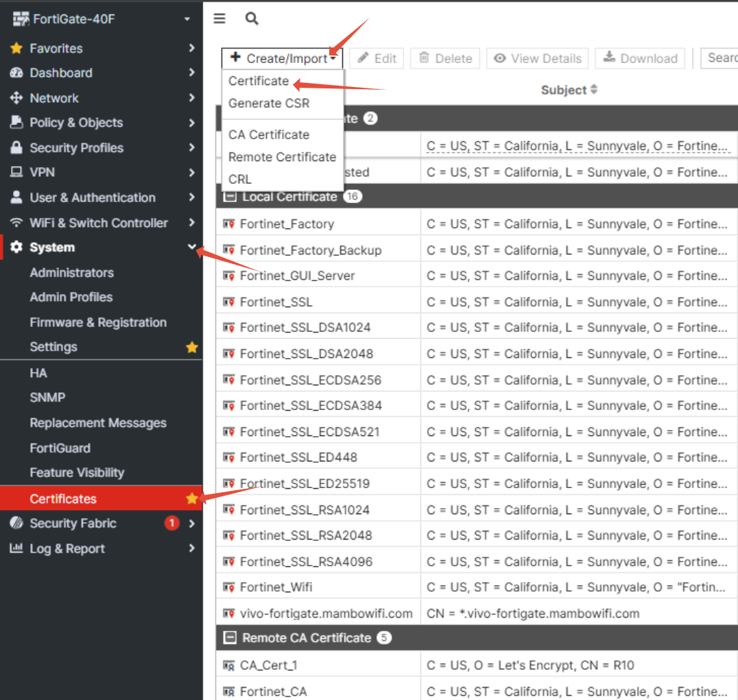Click the System gear icon
738x700 pixels.
tap(16, 247)
